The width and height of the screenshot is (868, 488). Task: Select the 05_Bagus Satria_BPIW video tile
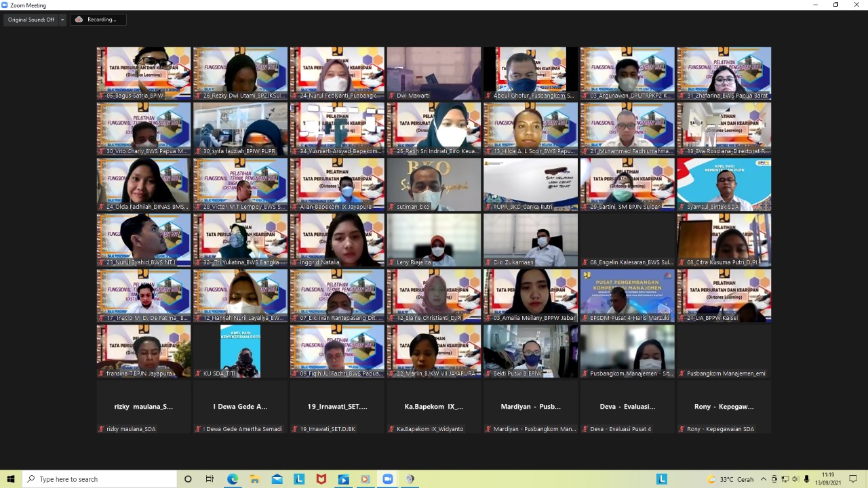144,73
